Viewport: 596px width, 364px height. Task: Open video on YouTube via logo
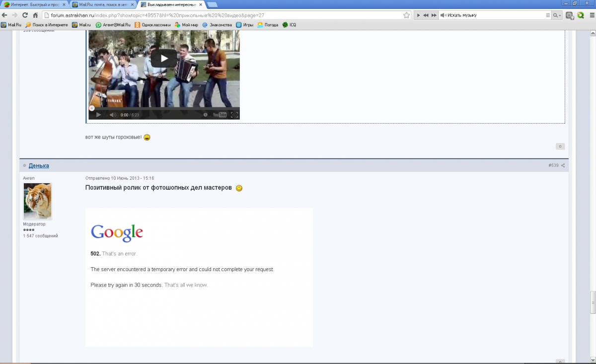click(x=220, y=115)
